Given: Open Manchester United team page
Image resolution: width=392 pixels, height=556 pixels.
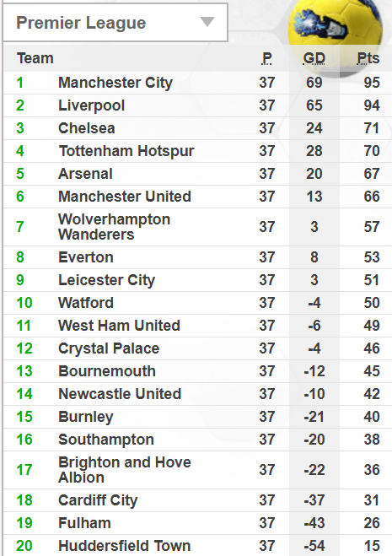Looking at the screenshot, I should [x=125, y=197].
